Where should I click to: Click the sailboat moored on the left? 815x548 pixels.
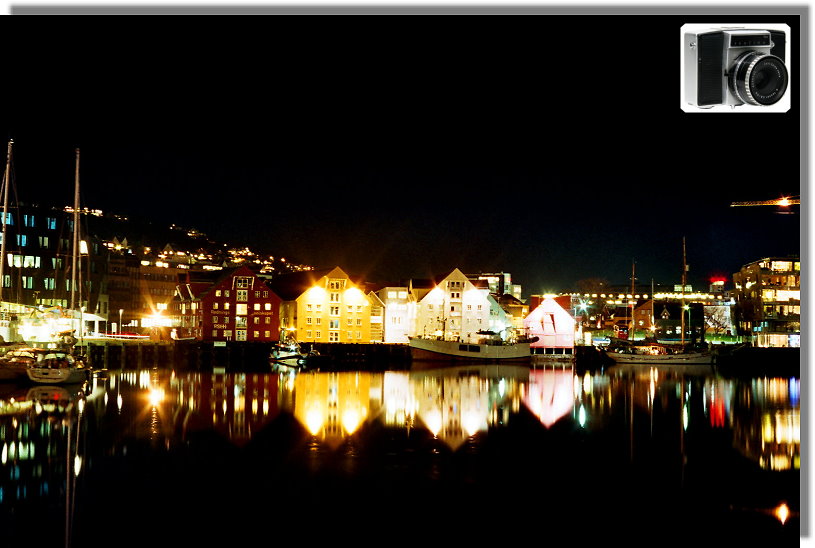57,368
